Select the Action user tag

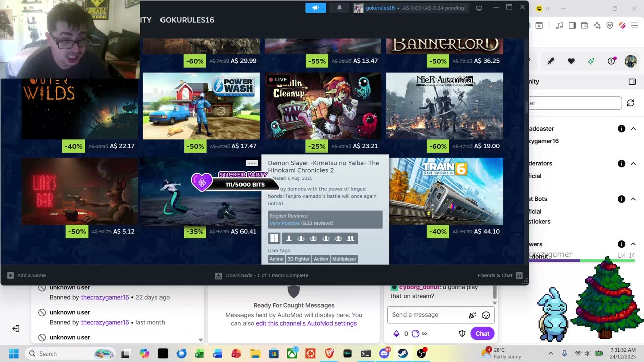[321, 259]
